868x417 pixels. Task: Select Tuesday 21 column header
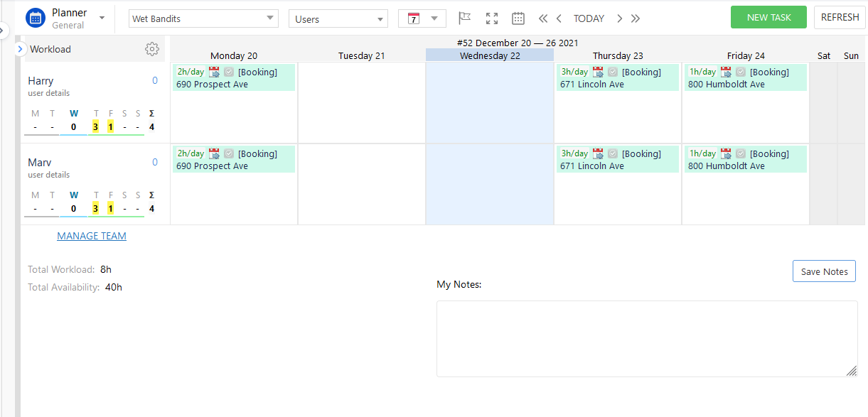(362, 55)
